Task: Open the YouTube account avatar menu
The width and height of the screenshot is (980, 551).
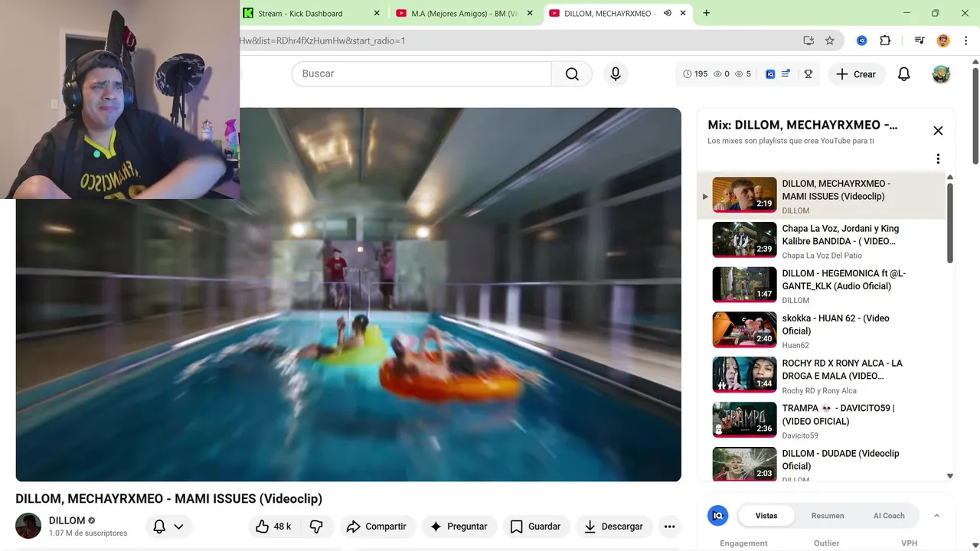Action: [x=941, y=74]
